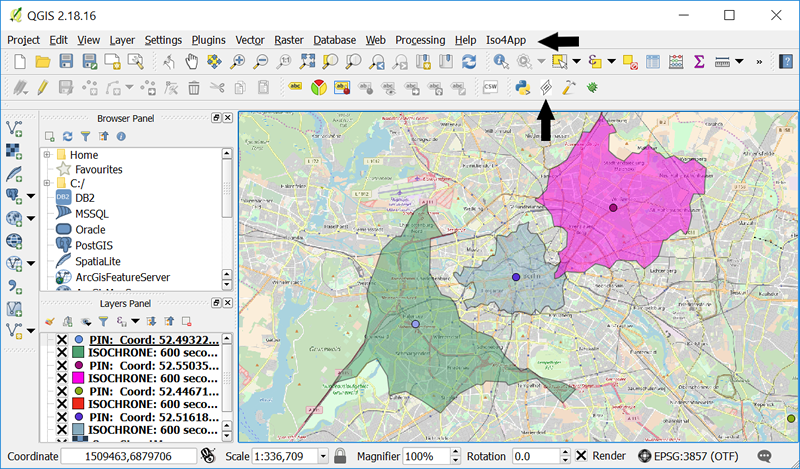Click the green bug plugin icon
Image resolution: width=800 pixels, height=469 pixels.
click(592, 87)
